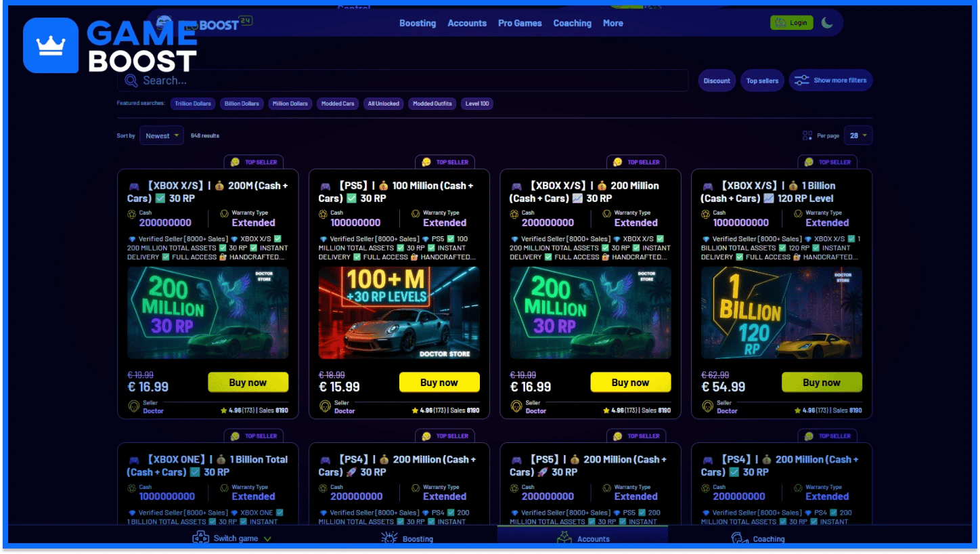
Task: Open the 100+ M Porsche thumbnail
Action: [x=399, y=313]
